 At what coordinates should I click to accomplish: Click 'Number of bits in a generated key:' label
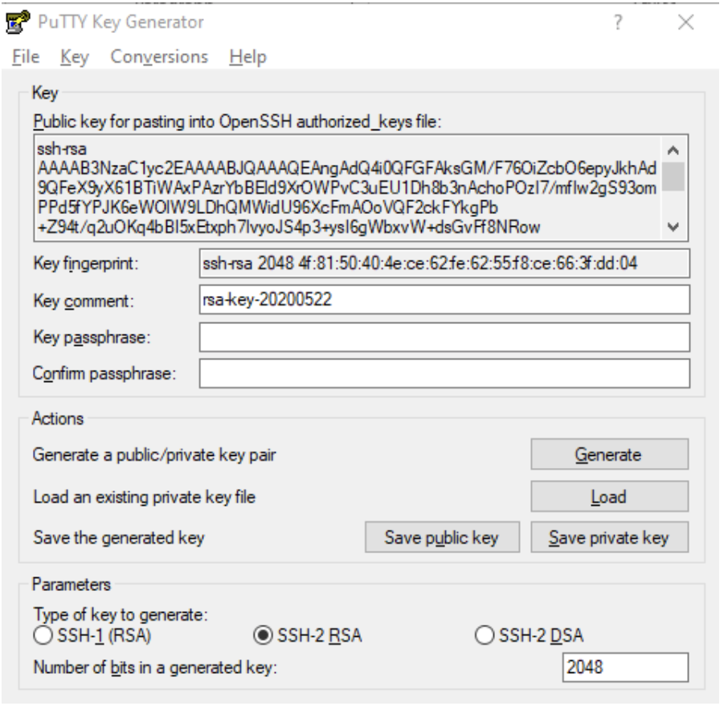click(x=155, y=667)
